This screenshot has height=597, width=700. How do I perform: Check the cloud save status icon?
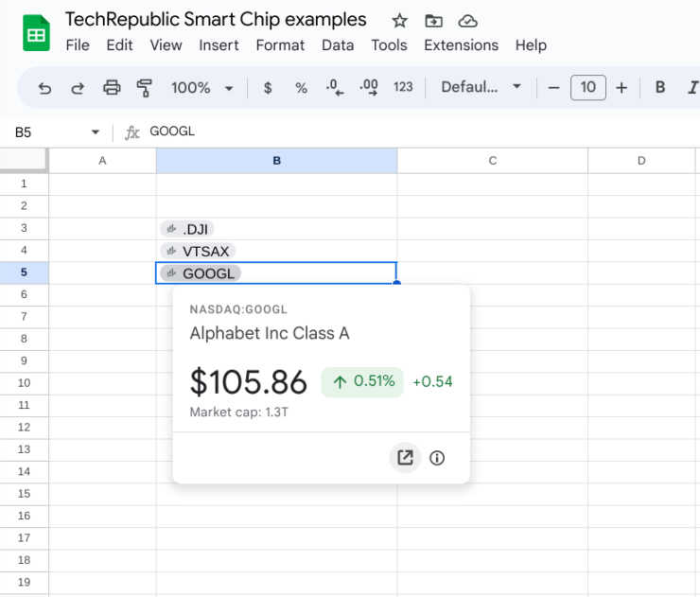tap(467, 21)
